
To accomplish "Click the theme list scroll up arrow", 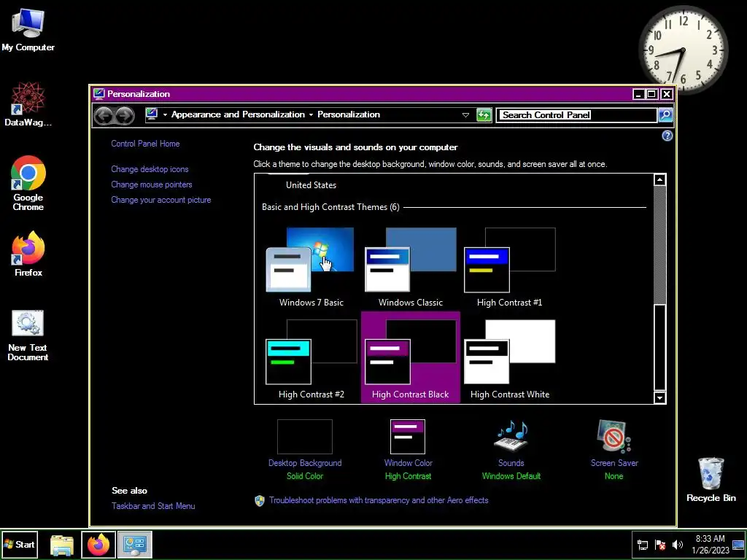I will [659, 180].
